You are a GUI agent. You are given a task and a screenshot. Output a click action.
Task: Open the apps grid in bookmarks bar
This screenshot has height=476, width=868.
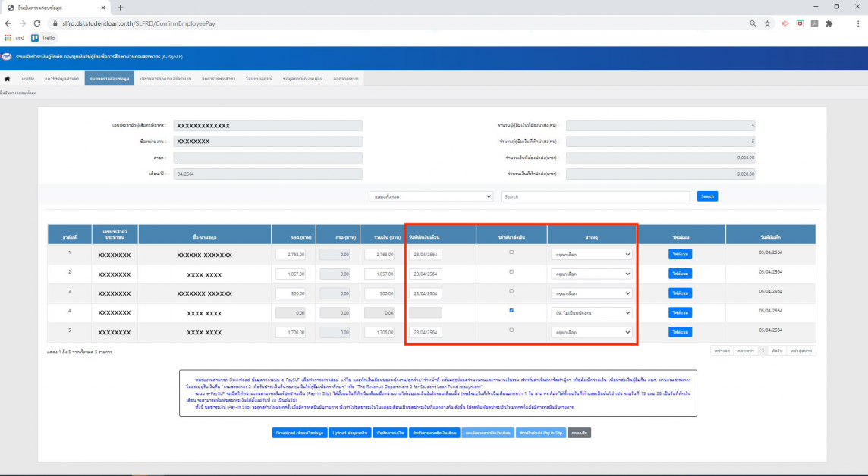pyautogui.click(x=8, y=38)
